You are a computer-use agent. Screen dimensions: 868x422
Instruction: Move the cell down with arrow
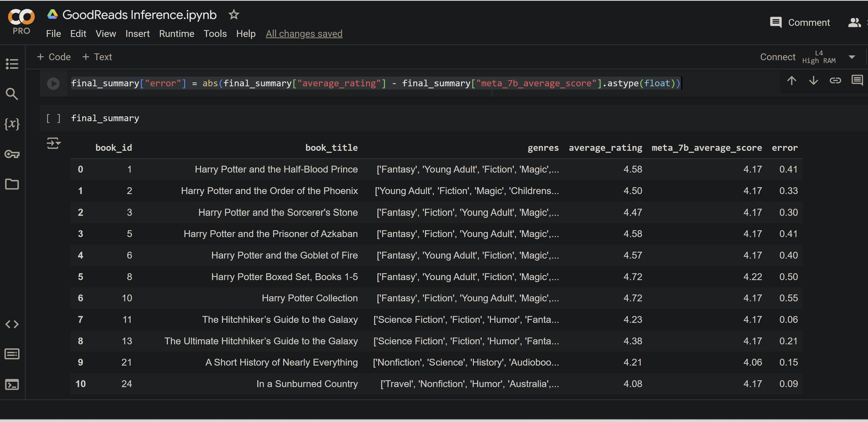point(813,80)
